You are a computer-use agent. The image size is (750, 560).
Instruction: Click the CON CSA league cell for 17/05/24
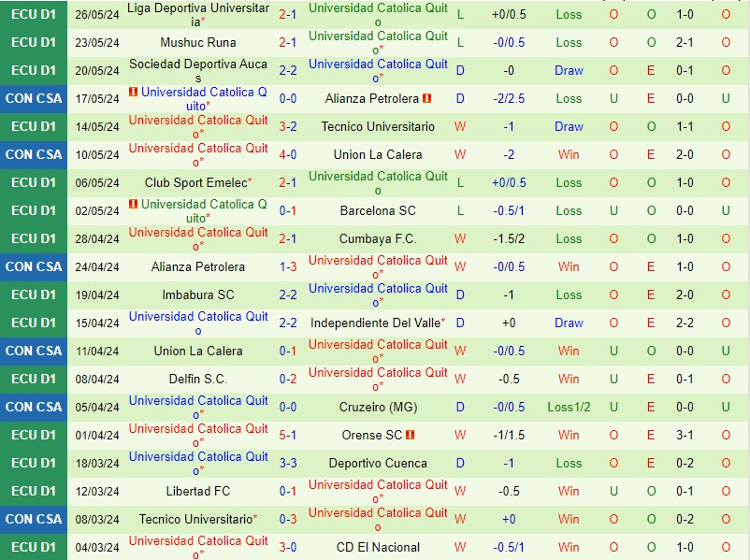[x=34, y=98]
